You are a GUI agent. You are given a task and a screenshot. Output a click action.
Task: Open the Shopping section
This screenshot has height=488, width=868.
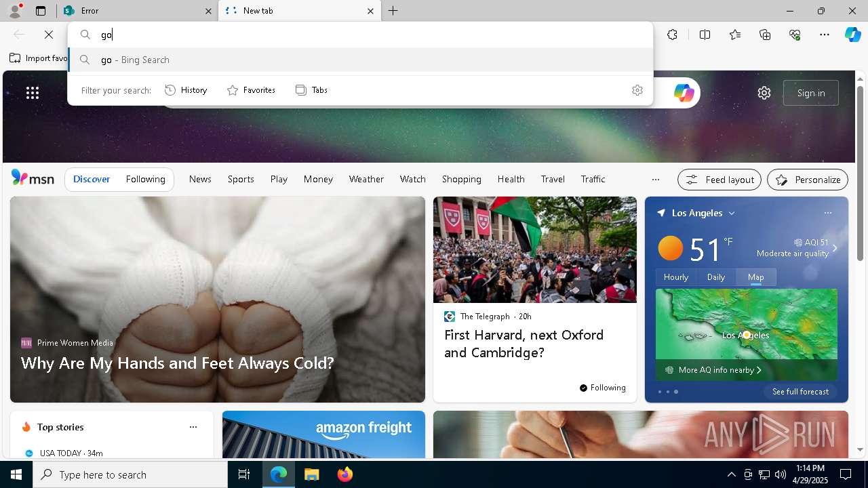tap(461, 179)
